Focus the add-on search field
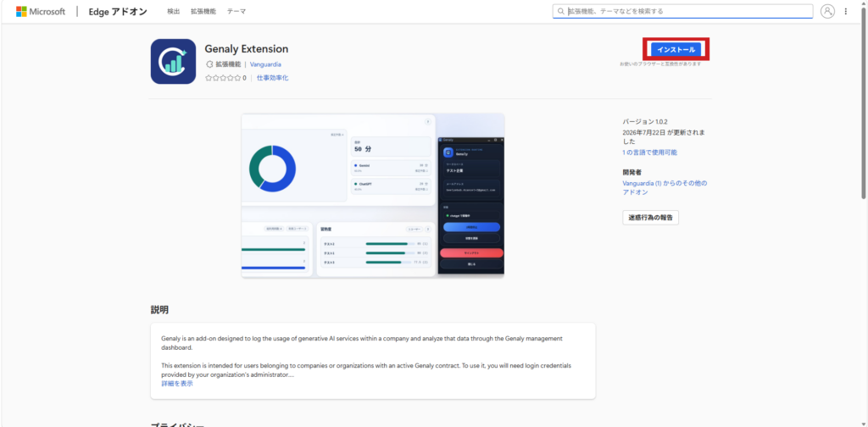 click(x=682, y=11)
